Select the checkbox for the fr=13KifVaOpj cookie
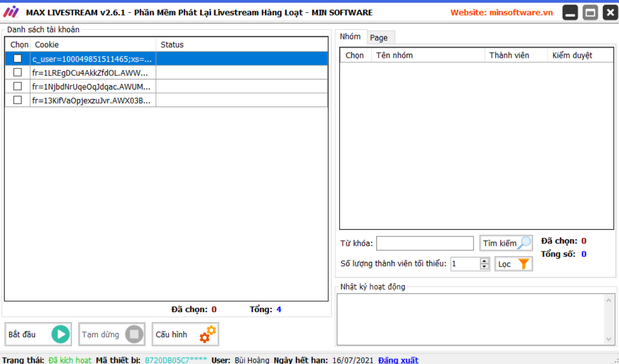This screenshot has width=619, height=364. 18,100
